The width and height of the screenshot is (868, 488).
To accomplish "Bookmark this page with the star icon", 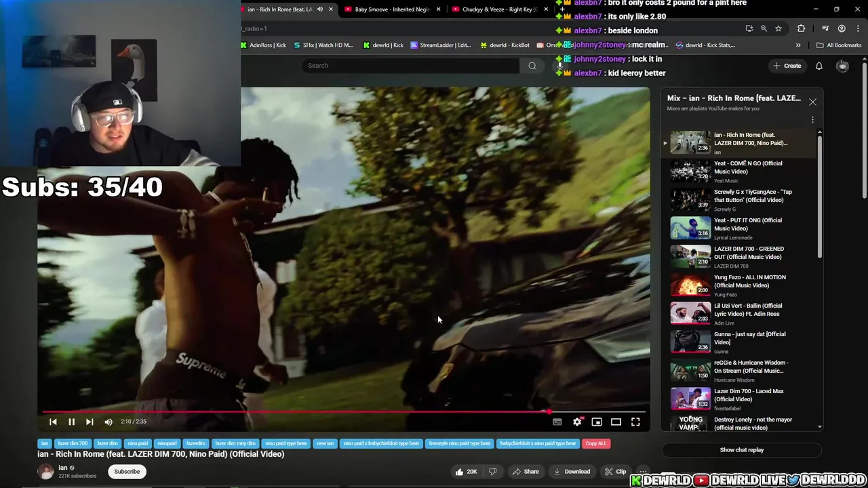I will point(778,28).
